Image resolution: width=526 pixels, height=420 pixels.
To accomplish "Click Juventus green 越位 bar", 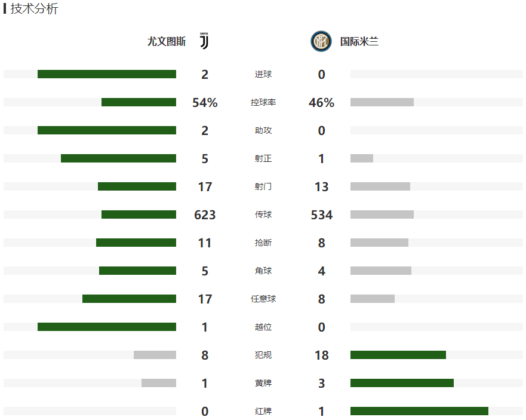I will 107,327.
